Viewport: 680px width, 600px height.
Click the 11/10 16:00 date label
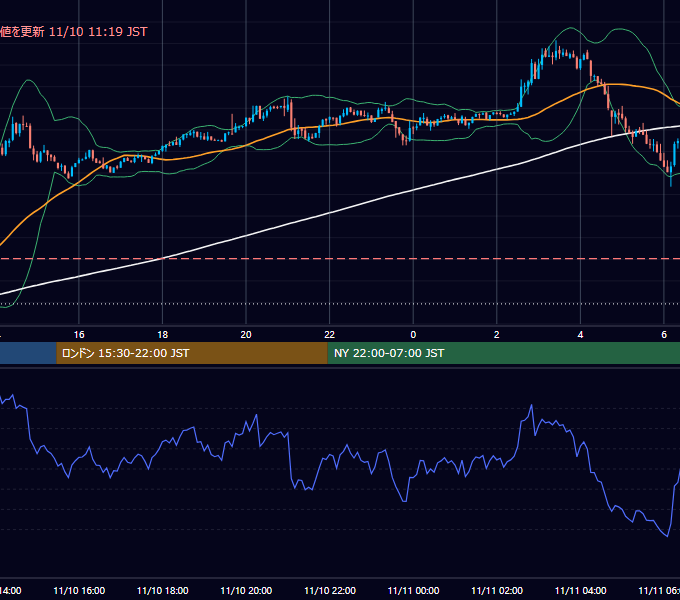[79, 590]
